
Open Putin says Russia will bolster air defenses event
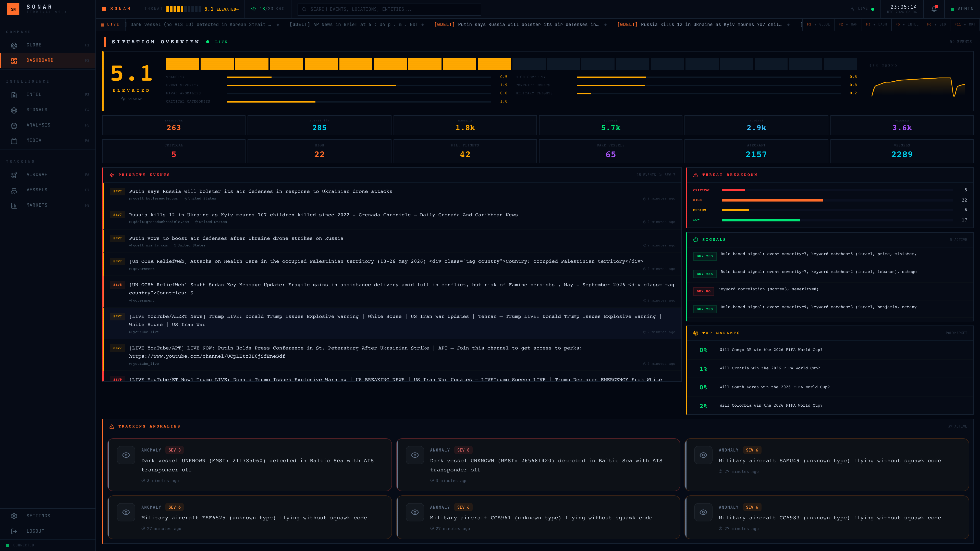(392, 194)
